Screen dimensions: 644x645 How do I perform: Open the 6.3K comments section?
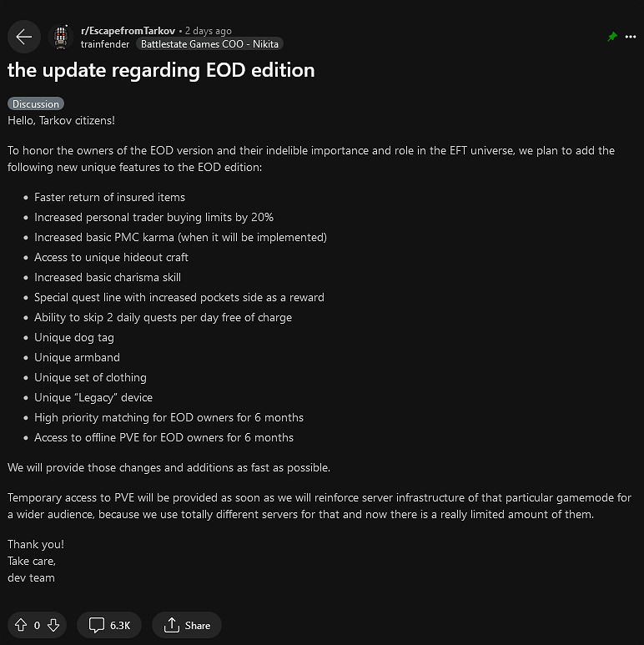click(x=109, y=625)
